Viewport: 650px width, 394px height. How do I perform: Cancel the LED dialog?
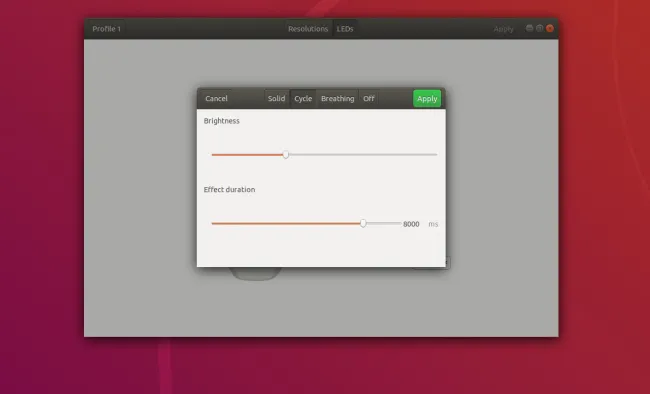(216, 99)
